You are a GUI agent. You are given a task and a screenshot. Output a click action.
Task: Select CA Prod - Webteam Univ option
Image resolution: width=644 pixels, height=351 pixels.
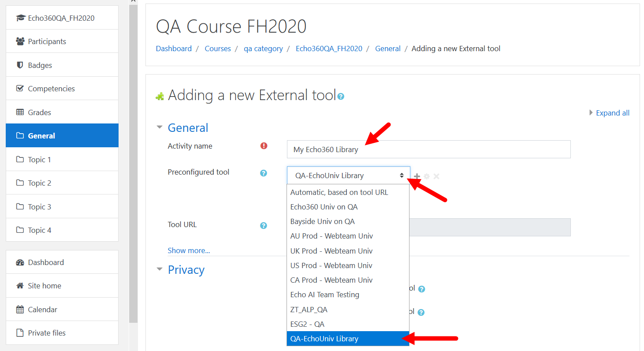click(348, 280)
